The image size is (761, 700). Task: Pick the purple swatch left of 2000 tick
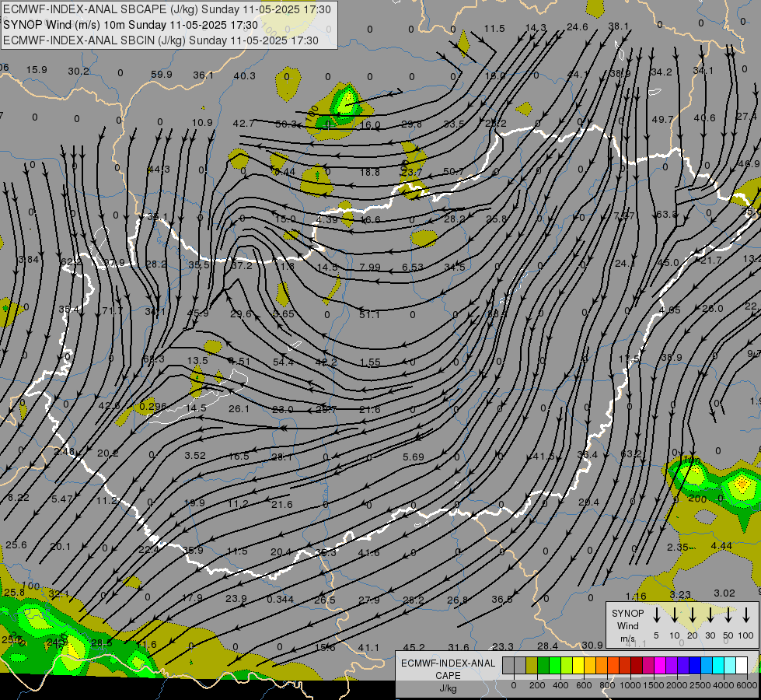(x=672, y=665)
